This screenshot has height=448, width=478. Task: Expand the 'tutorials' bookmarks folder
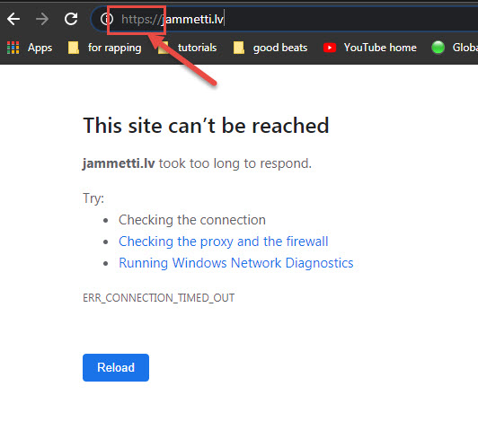point(187,48)
